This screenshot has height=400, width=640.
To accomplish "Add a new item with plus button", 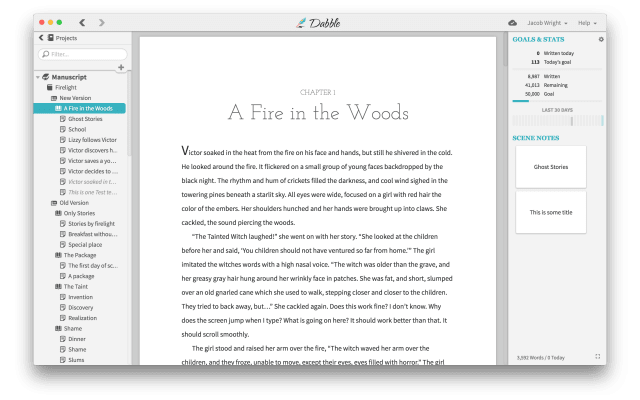I will (121, 67).
